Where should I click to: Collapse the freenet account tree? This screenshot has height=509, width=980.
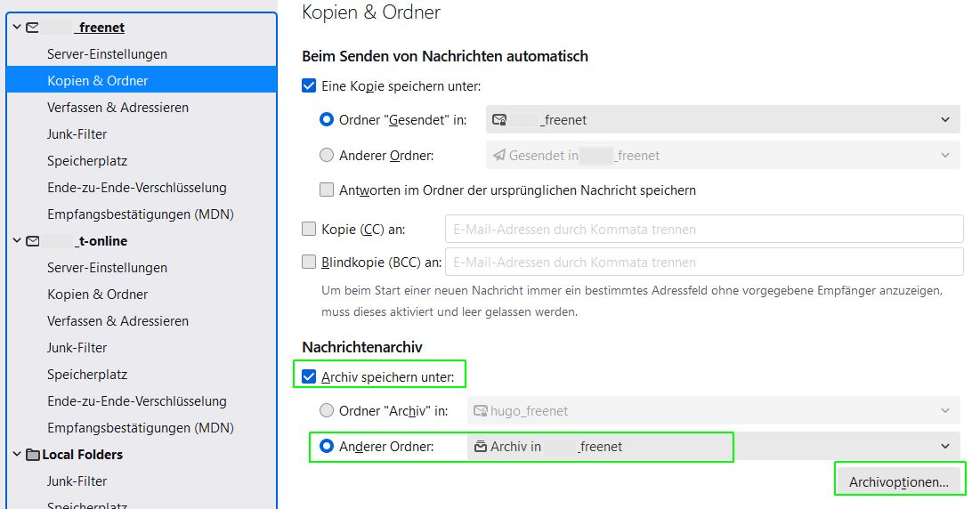[x=16, y=28]
